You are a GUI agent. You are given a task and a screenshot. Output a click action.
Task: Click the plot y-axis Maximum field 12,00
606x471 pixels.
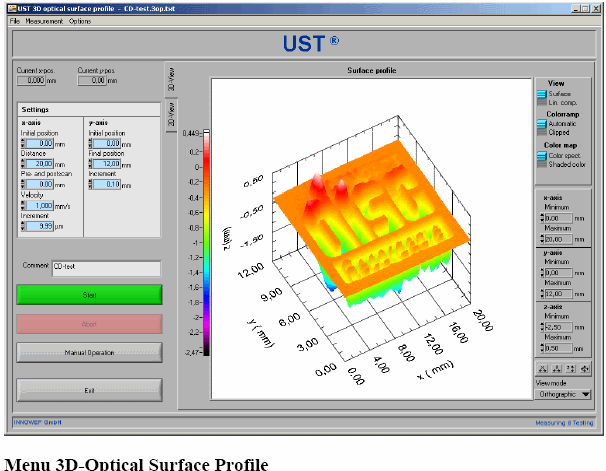tap(558, 294)
